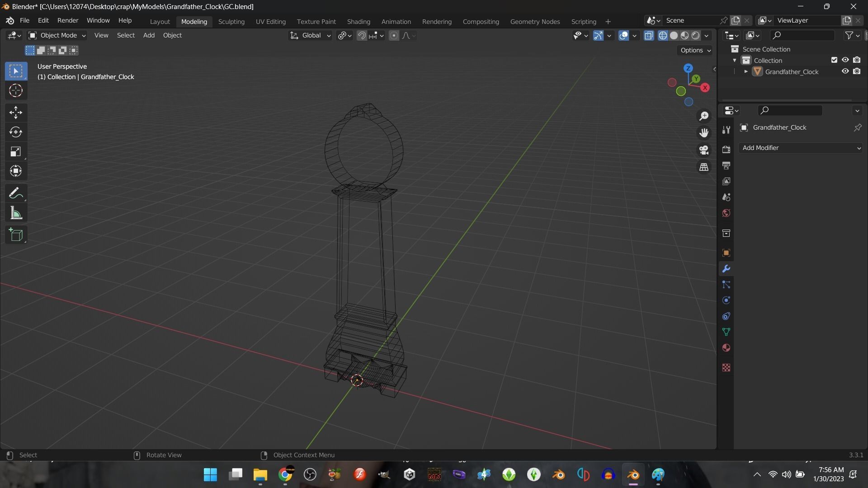868x488 pixels.
Task: Open the viewport Add menu
Action: 149,35
